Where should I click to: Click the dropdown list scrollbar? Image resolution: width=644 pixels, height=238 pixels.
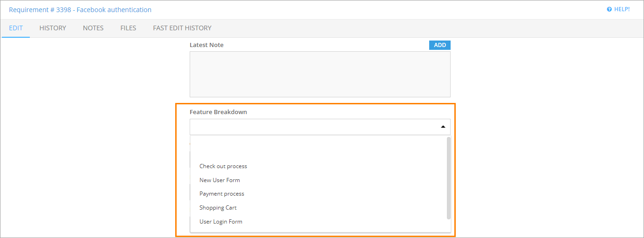(449, 177)
